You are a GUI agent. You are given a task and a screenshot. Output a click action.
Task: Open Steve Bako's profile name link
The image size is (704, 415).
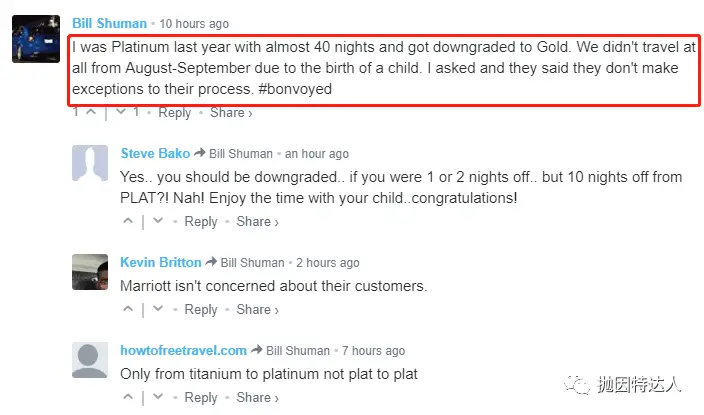(152, 154)
